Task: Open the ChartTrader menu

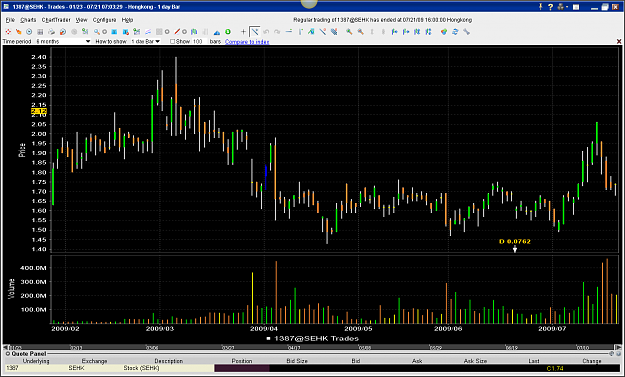Action: pyautogui.click(x=56, y=20)
